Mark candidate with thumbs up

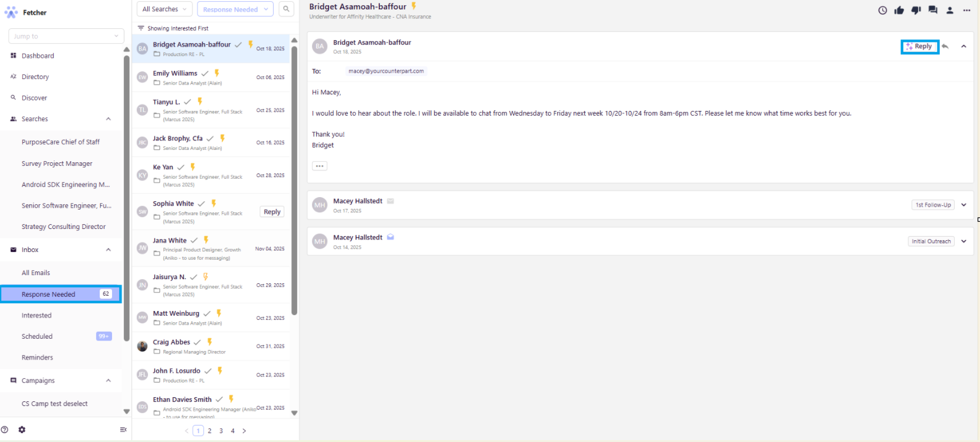coord(899,10)
